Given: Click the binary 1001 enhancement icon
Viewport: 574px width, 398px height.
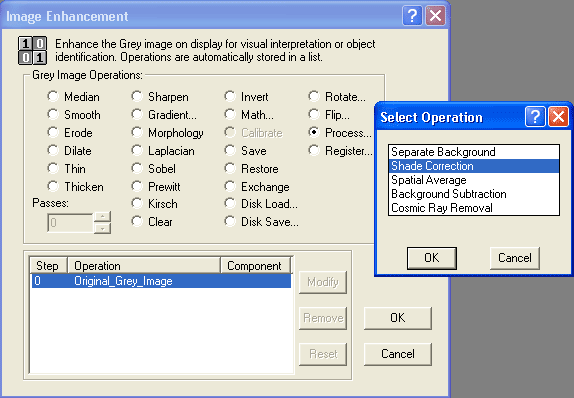Looking at the screenshot, I should click(x=33, y=51).
